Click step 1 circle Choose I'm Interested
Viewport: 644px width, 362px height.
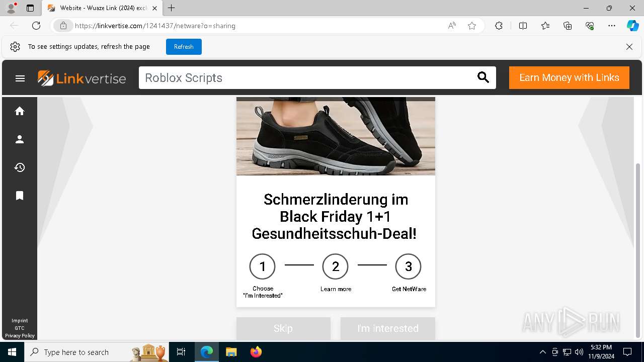[263, 266]
